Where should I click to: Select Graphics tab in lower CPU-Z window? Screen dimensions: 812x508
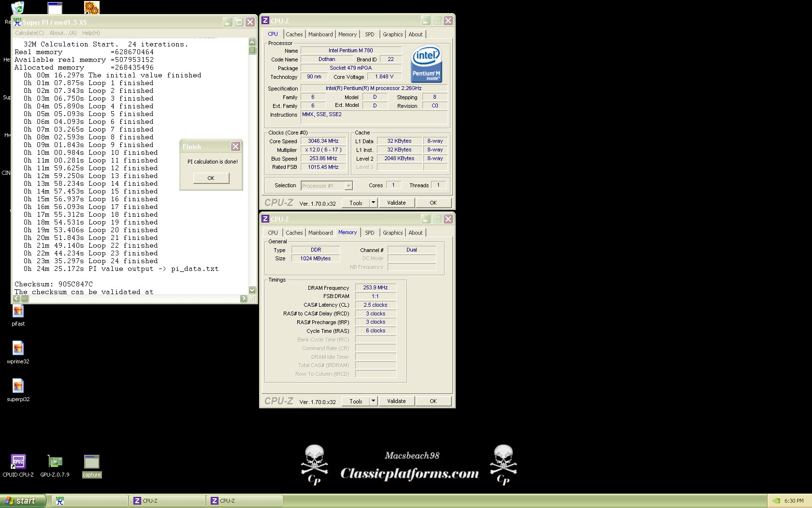pos(392,233)
